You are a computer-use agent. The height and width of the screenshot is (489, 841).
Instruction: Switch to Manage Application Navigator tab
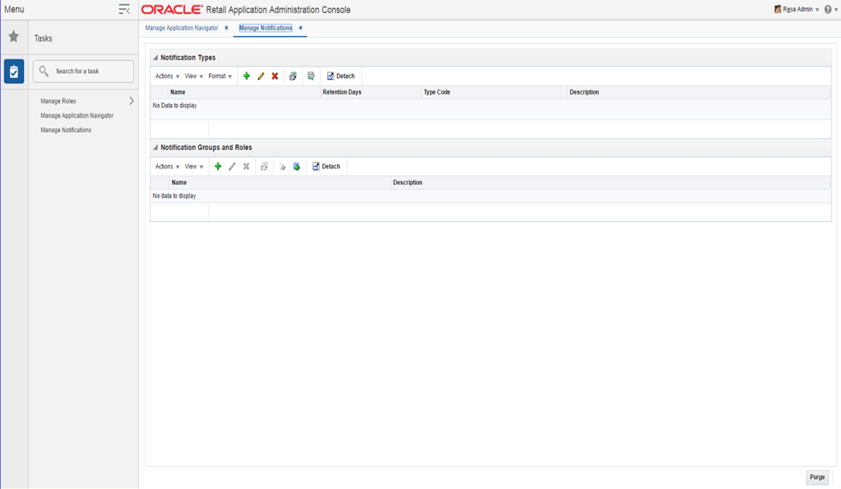(181, 28)
